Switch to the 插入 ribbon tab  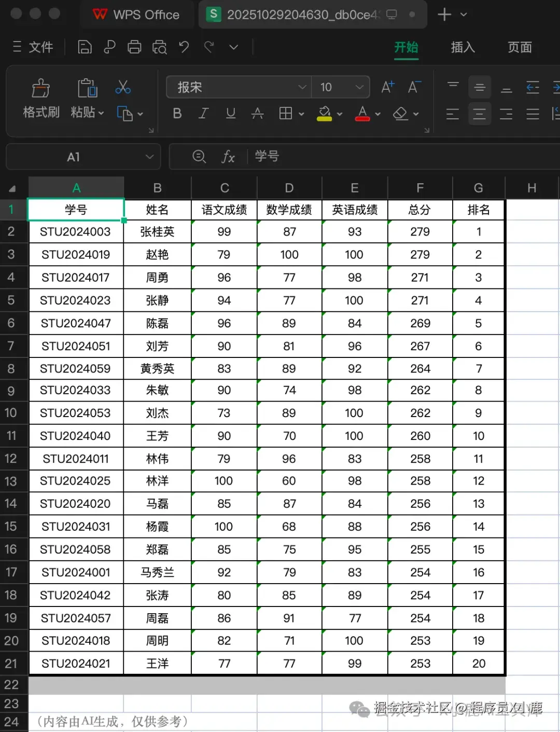click(x=462, y=47)
